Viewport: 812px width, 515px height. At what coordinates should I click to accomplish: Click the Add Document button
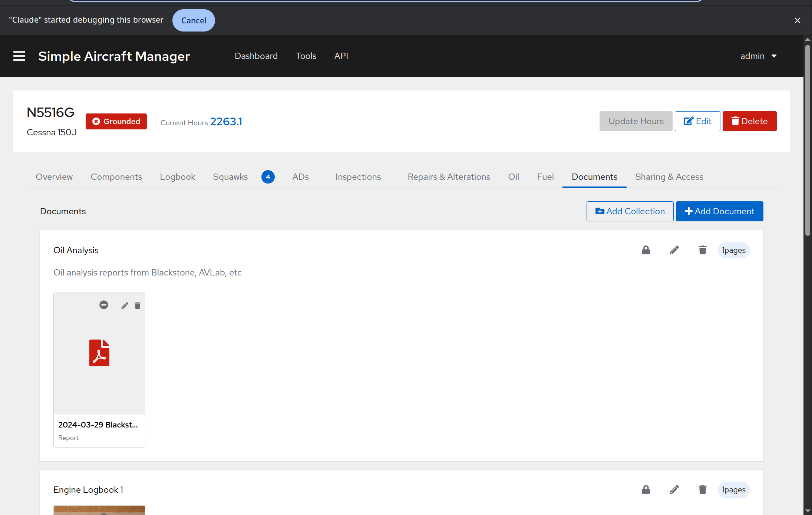[x=719, y=211]
